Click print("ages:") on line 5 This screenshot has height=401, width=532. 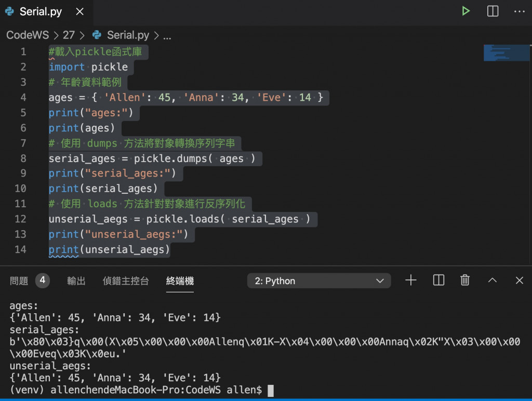point(91,113)
